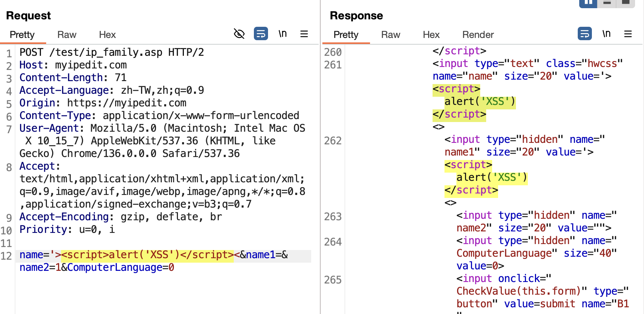Screen dimensions: 644x314
Task: Click the first alert('XSS') in Response
Action: [x=480, y=101]
